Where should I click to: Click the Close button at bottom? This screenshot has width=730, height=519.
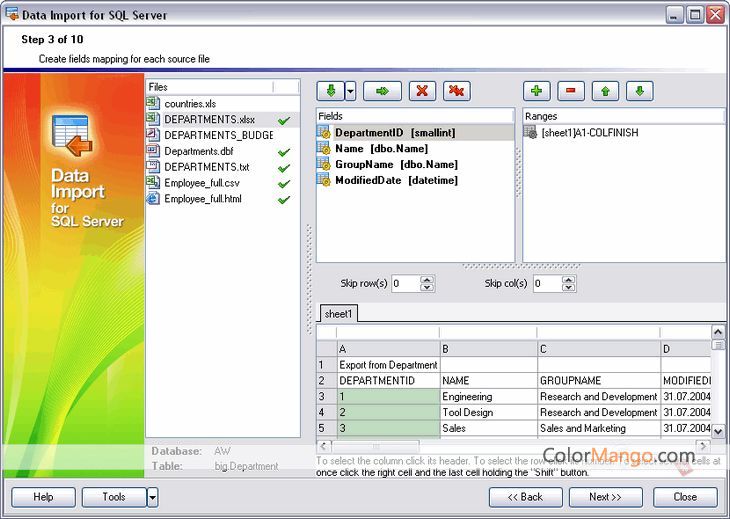[x=685, y=497]
